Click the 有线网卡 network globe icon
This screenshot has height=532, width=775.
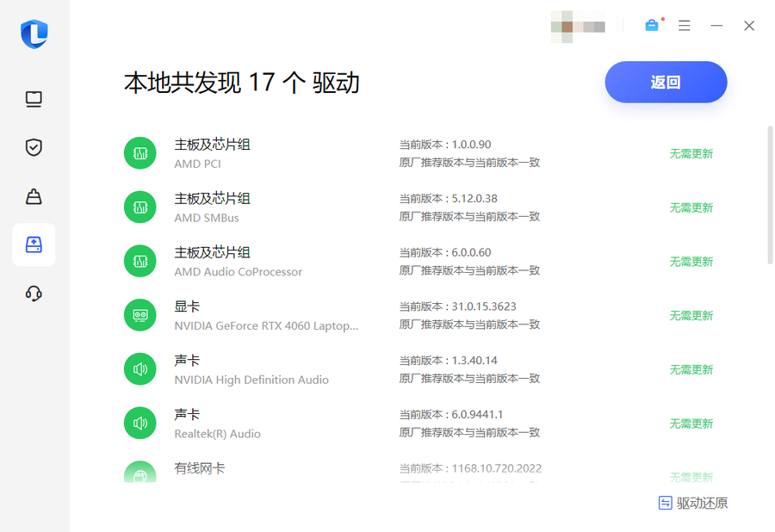pyautogui.click(x=140, y=472)
